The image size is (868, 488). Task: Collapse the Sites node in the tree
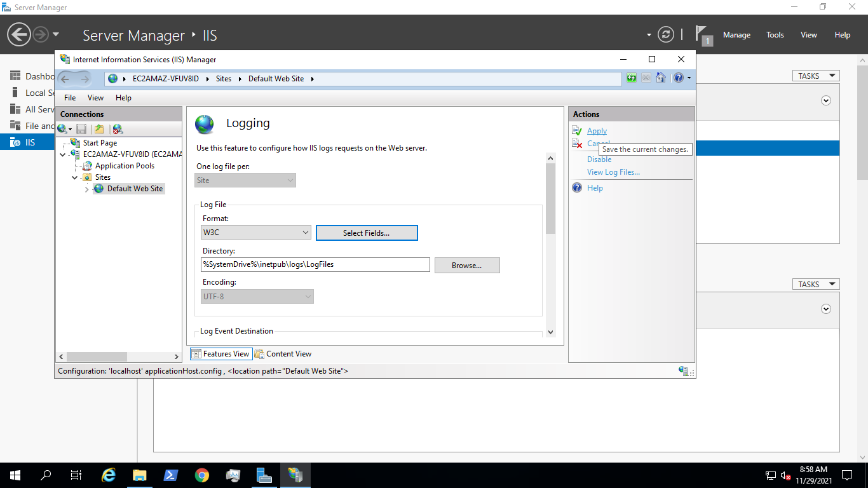coord(75,177)
